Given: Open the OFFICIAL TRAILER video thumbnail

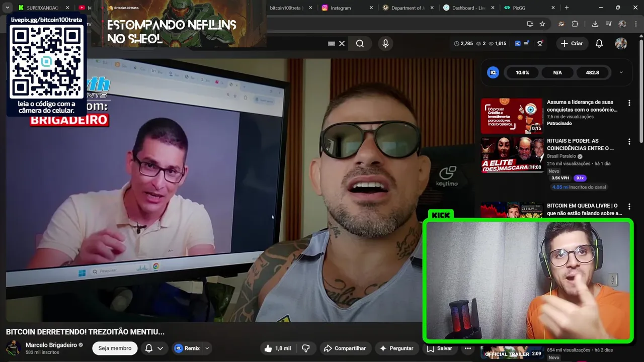Looking at the screenshot, I should pos(512,352).
